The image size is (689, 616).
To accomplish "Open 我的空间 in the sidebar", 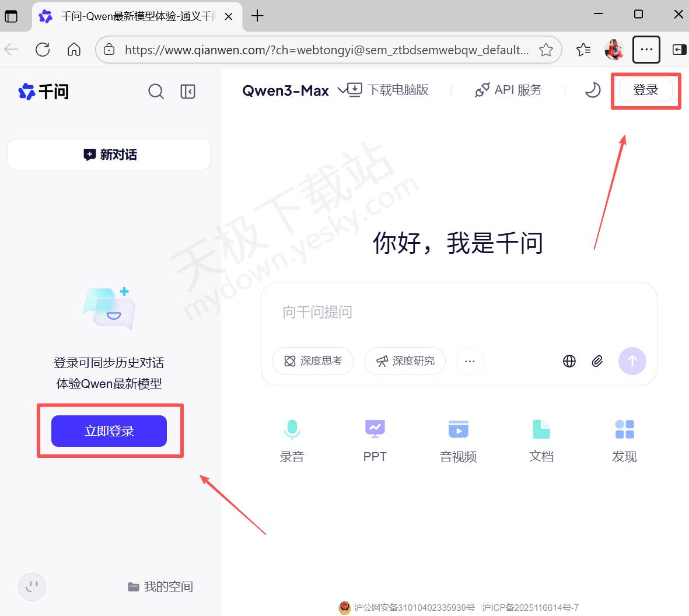I will (160, 586).
